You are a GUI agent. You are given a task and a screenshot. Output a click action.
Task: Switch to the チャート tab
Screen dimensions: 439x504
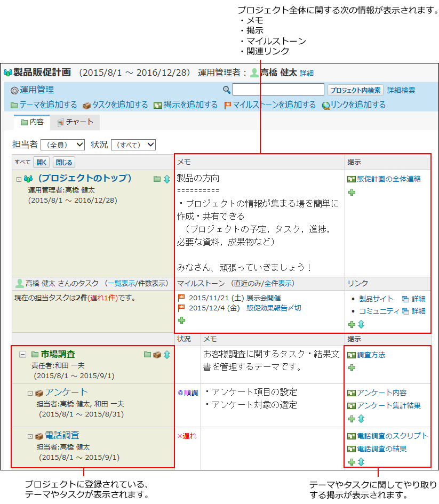click(75, 122)
